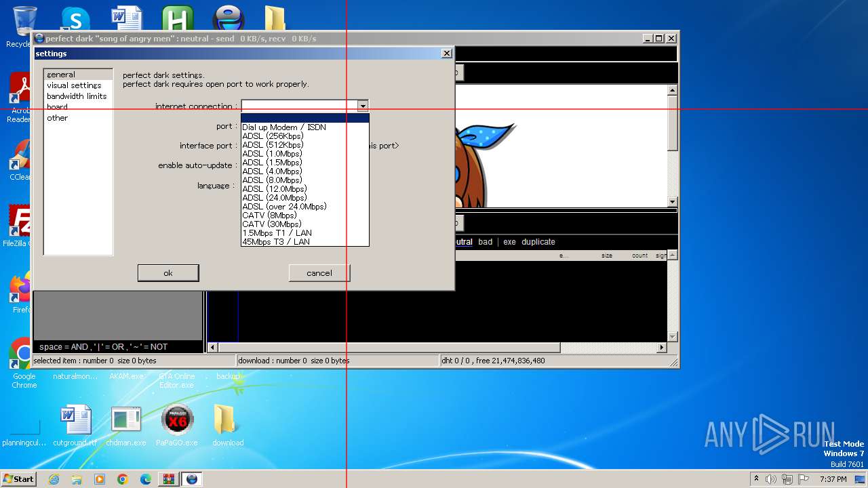Switch to the exe filter tab

pyautogui.click(x=509, y=242)
